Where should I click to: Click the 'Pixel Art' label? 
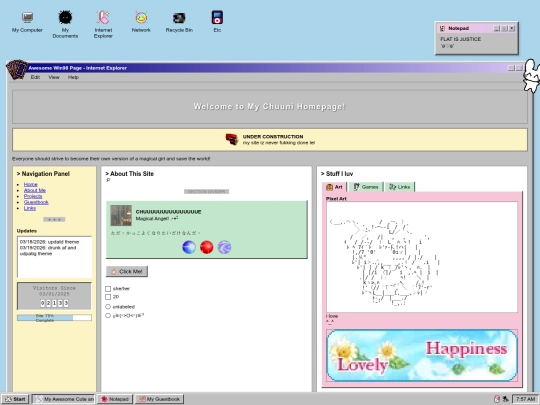coord(336,199)
